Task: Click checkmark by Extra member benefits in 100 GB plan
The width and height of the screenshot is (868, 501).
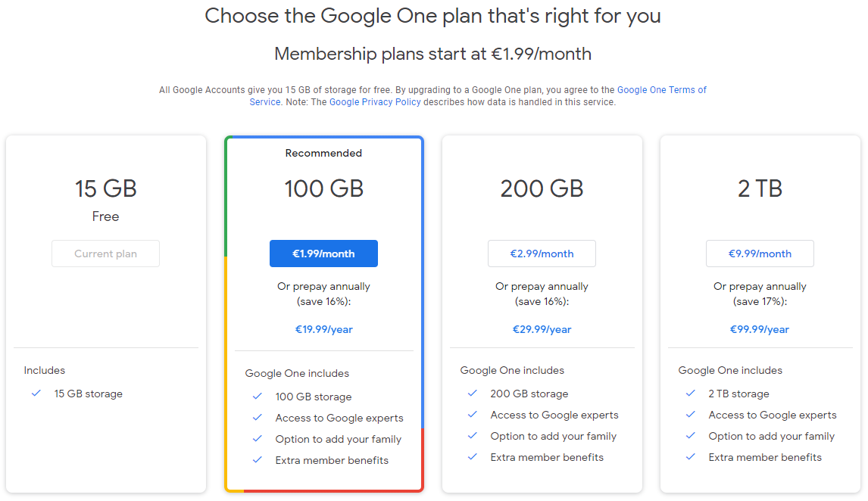Action: click(x=258, y=459)
